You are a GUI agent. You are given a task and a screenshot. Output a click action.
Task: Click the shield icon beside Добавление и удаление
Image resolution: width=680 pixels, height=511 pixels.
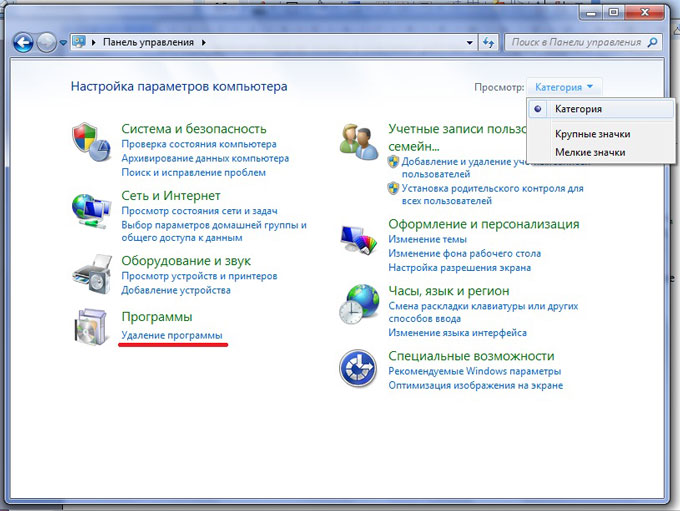(x=393, y=161)
